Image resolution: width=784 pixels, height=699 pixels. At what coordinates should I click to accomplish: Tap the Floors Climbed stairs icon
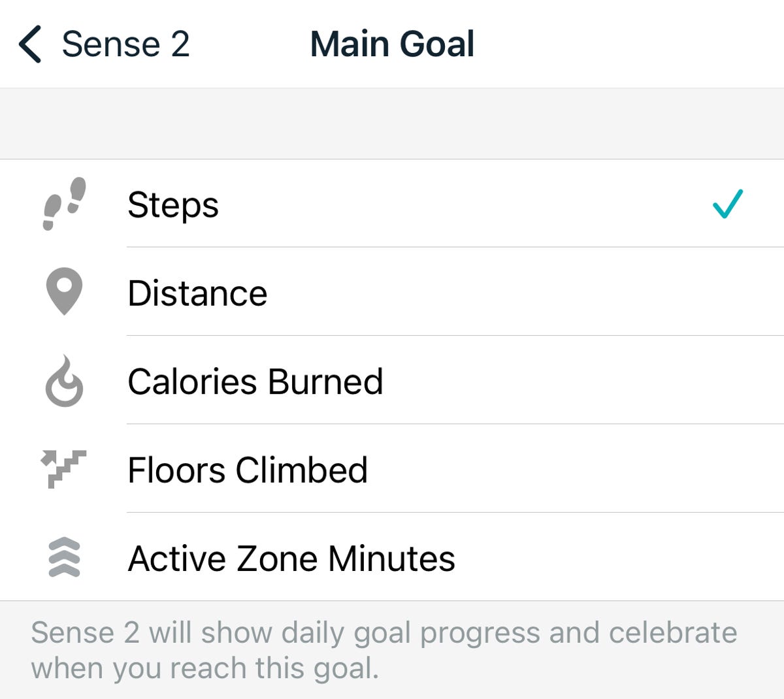coord(64,469)
